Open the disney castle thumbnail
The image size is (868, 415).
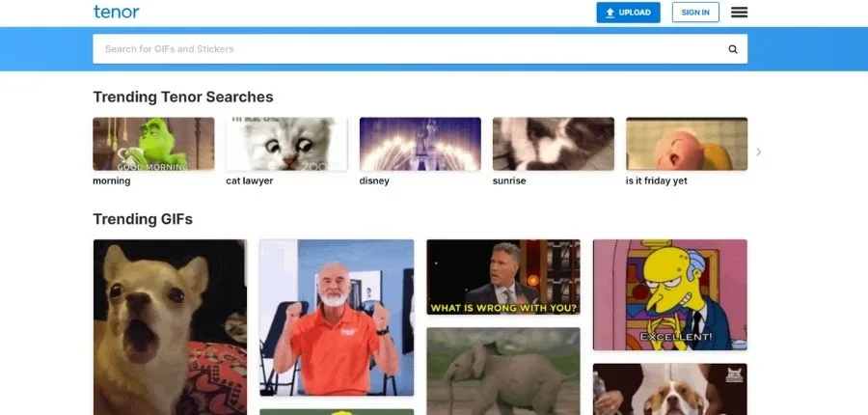(420, 144)
